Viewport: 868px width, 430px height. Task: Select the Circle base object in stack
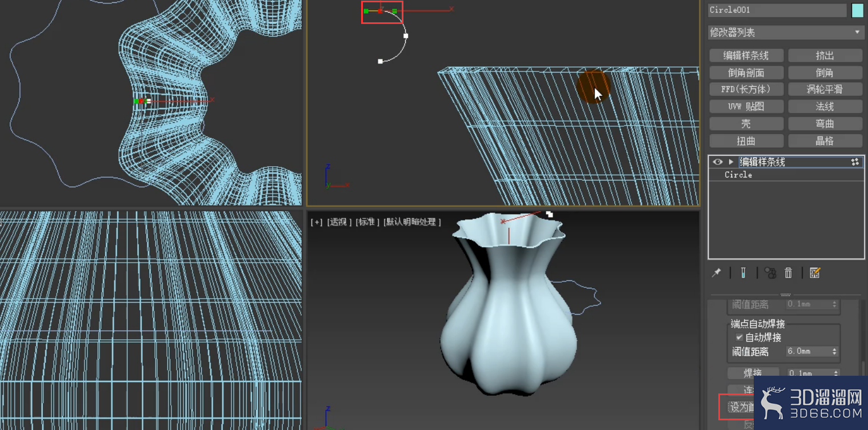click(x=738, y=175)
